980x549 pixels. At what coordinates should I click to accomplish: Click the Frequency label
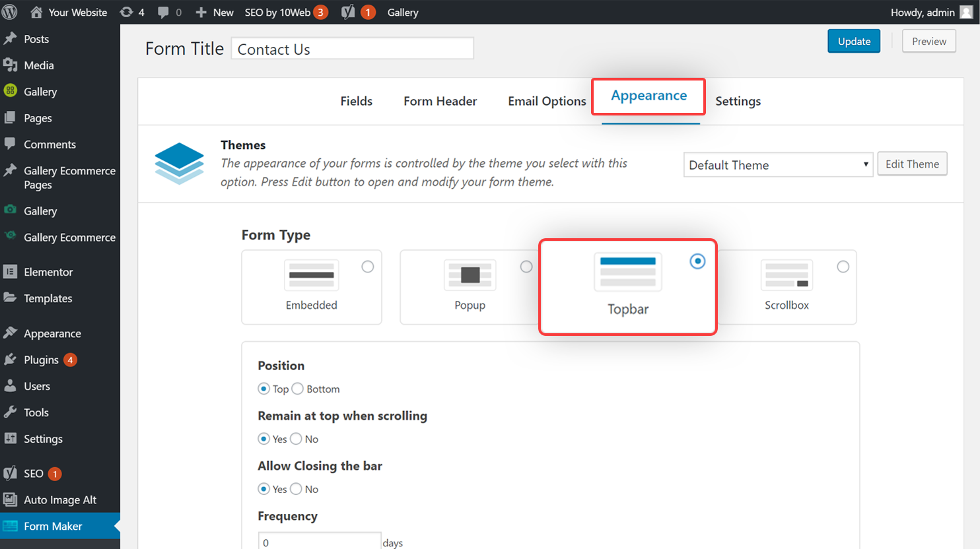(x=288, y=516)
